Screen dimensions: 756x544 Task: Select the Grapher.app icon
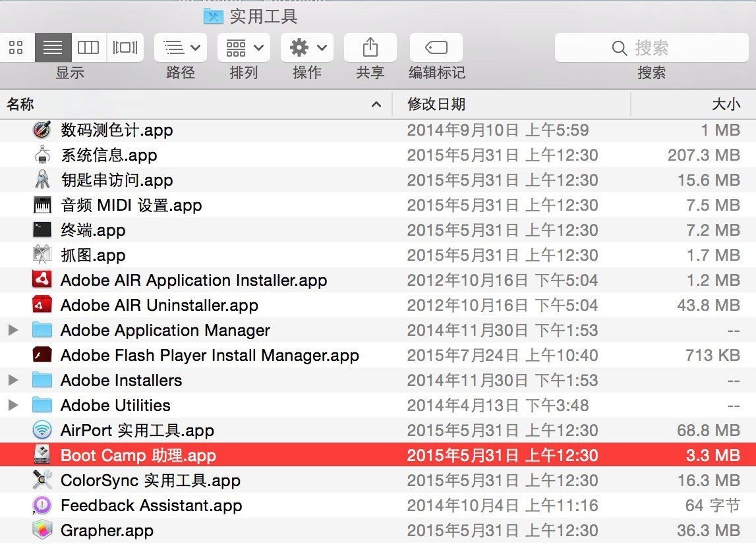coord(42,530)
